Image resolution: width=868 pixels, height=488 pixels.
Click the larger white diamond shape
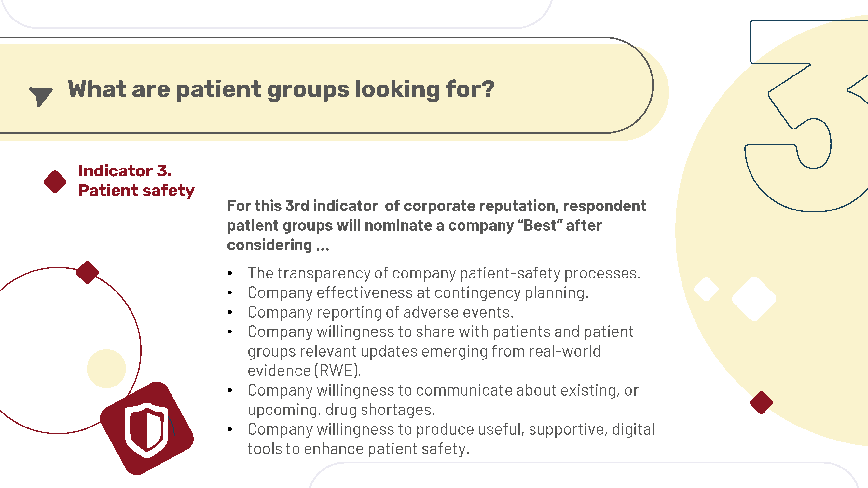tap(754, 299)
